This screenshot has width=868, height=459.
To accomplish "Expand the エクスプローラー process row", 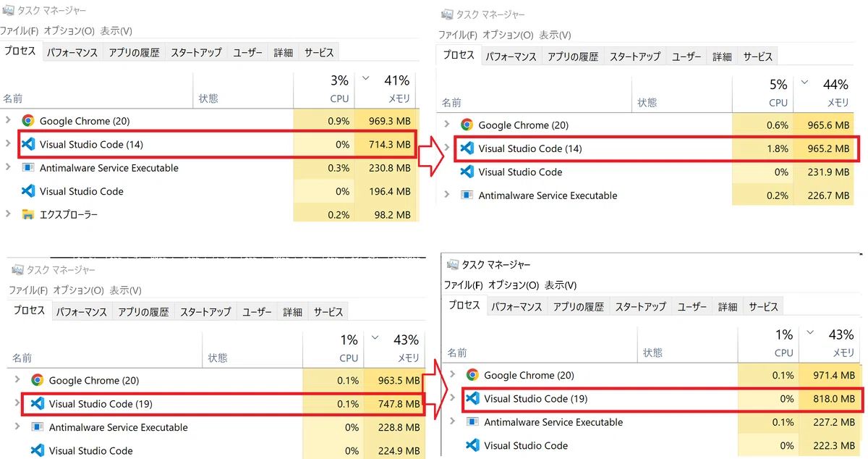I will point(8,214).
